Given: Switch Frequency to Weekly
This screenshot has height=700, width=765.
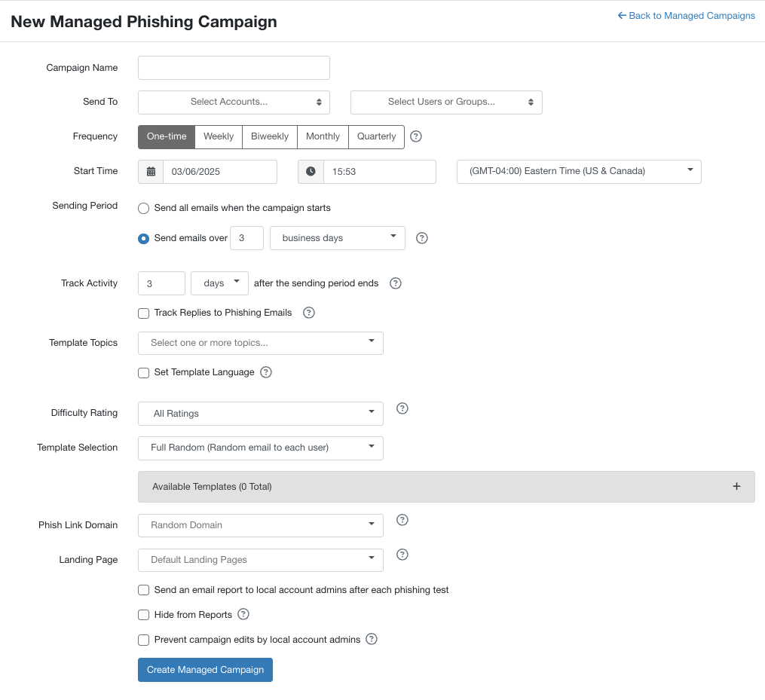Looking at the screenshot, I should pos(218,136).
